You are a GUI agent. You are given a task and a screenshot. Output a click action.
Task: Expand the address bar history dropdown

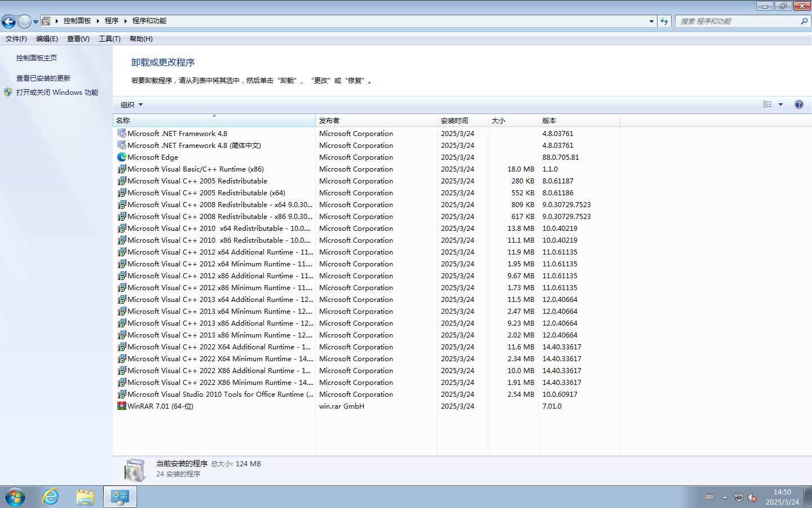point(651,21)
